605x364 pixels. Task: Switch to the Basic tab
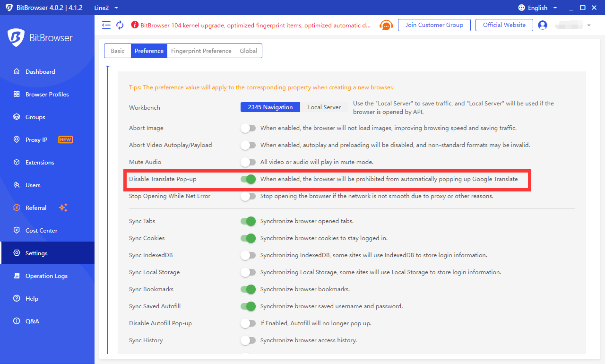click(x=118, y=51)
